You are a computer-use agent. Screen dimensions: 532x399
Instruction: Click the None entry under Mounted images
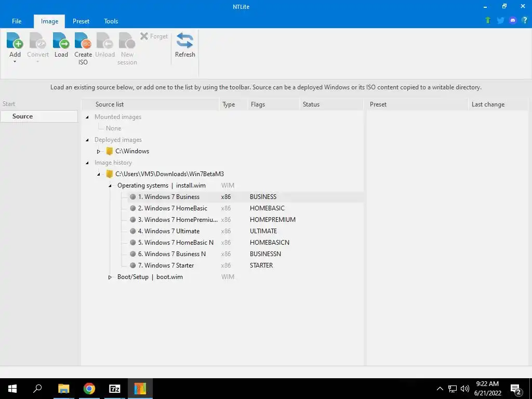113,128
